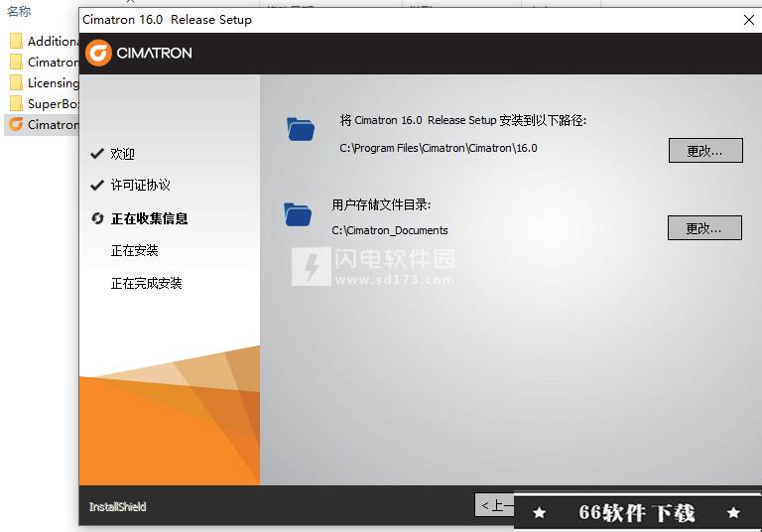Select the Cimatron setup file in Explorer
The width and height of the screenshot is (762, 532).
click(x=42, y=125)
